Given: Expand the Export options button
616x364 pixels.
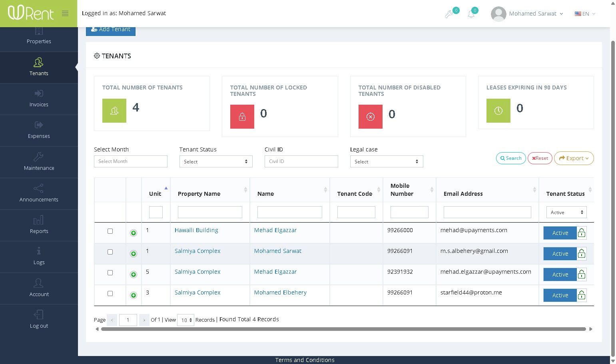Looking at the screenshot, I should (x=574, y=158).
